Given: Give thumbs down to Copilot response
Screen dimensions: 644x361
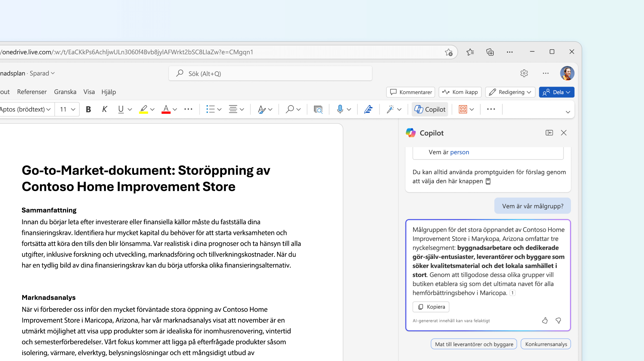Looking at the screenshot, I should coord(558,321).
